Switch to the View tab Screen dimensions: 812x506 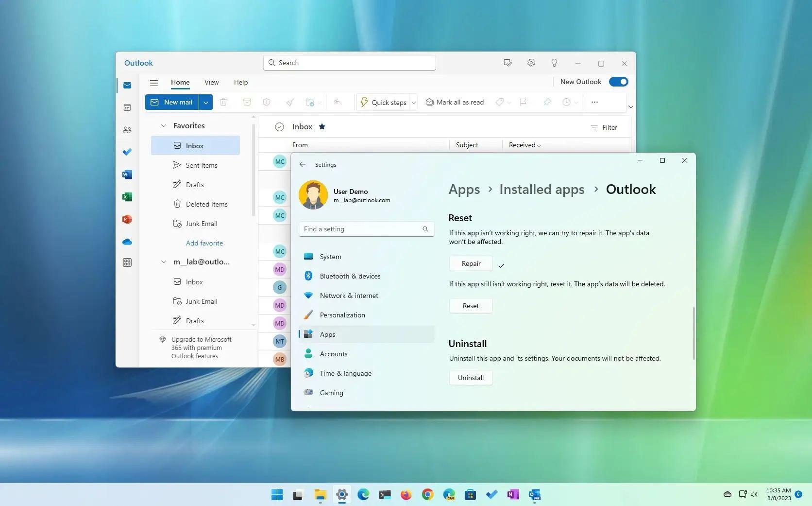coord(211,82)
